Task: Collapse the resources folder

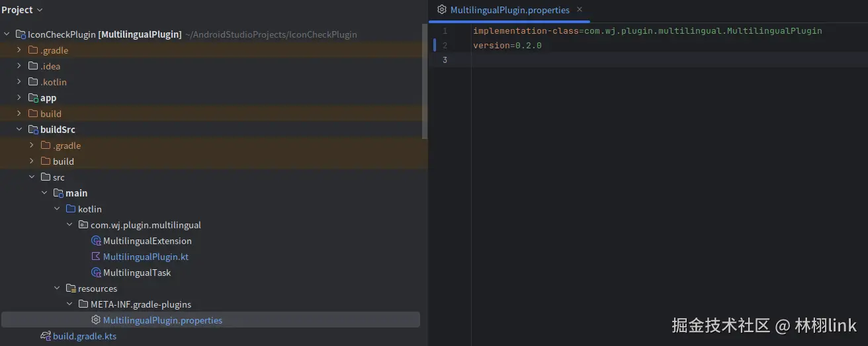Action: point(57,288)
